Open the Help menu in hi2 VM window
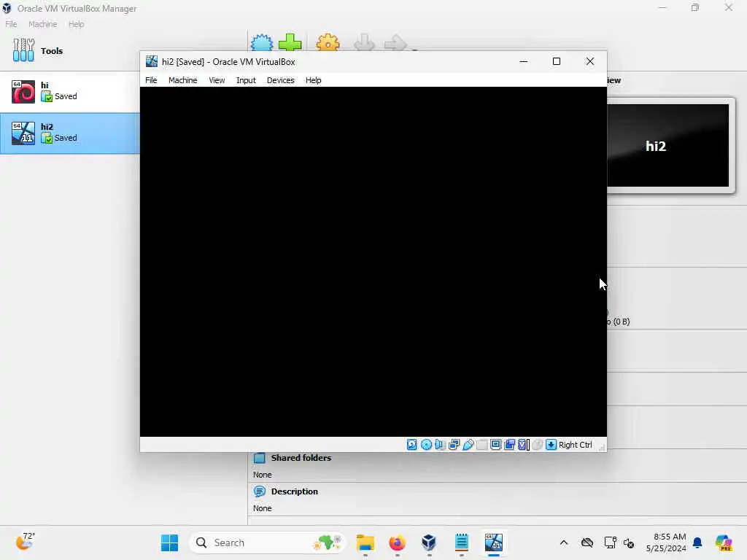Viewport: 747px width, 560px height. pyautogui.click(x=313, y=80)
